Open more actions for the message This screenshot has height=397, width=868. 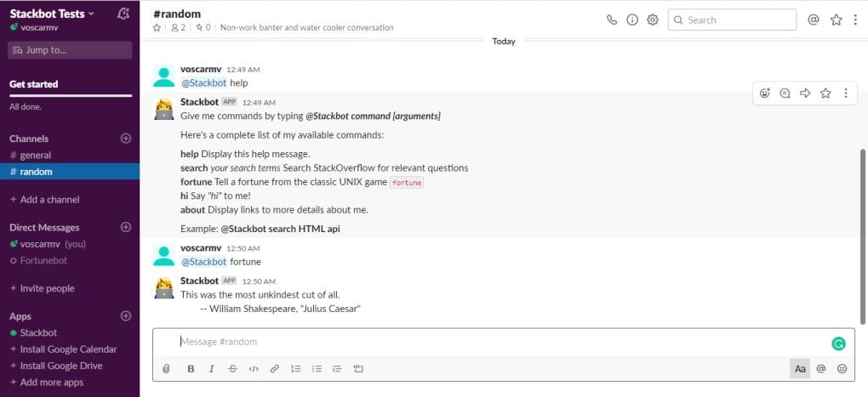tap(845, 94)
